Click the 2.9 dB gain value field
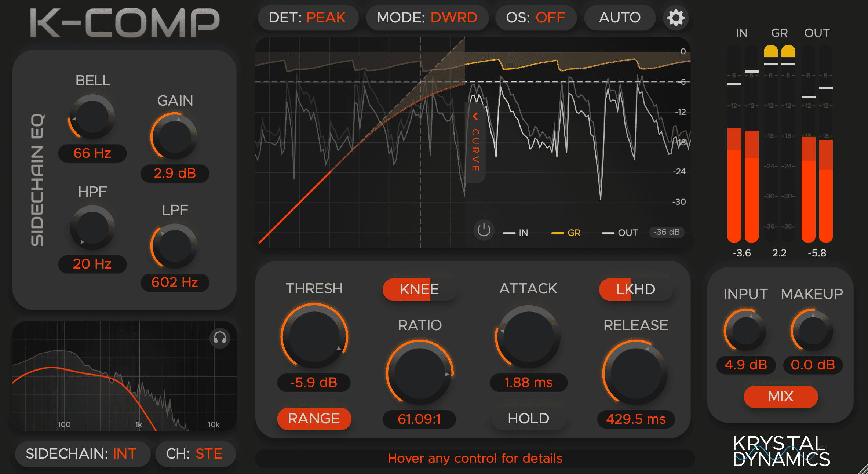Screen dimensions: 868x474 click(x=175, y=174)
